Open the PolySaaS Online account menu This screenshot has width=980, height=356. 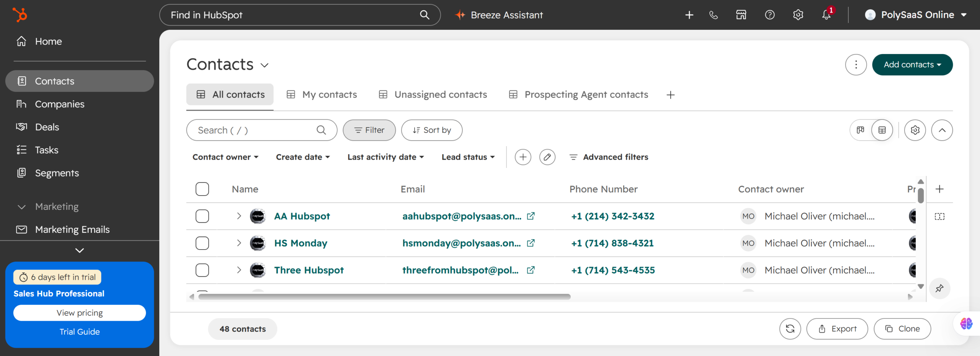[x=916, y=15]
